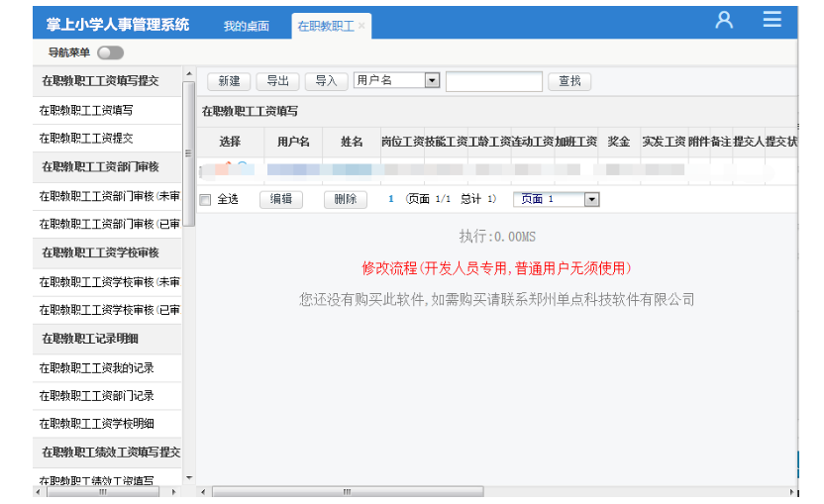Screen dimensions: 824x504
Task: Open 在职教职工工资学校明细 item
Action: point(107,424)
